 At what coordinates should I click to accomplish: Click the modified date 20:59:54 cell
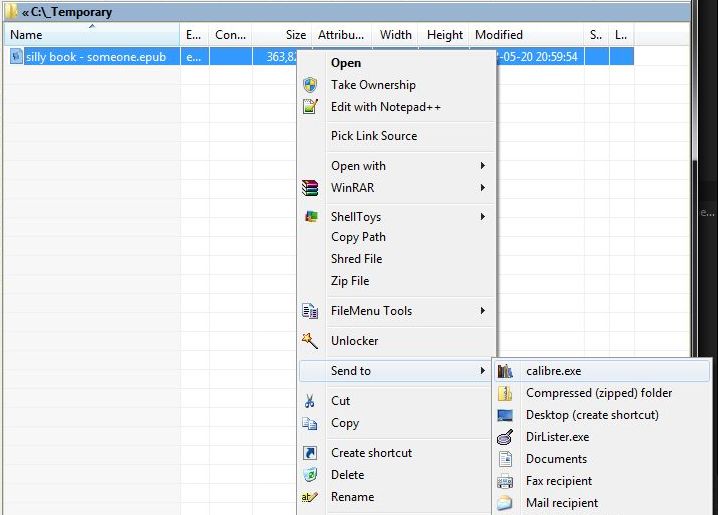tap(540, 57)
